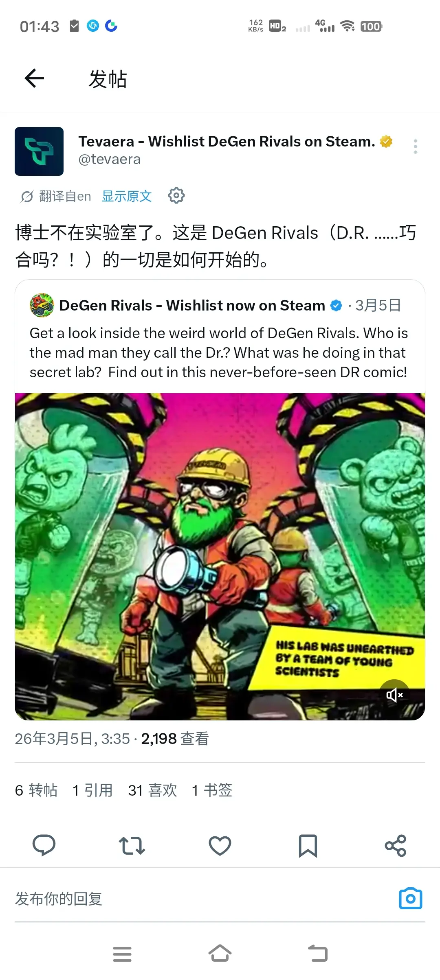Tap the 发布你的回复 reply field
Screen dimensions: 440x980
tap(200, 899)
